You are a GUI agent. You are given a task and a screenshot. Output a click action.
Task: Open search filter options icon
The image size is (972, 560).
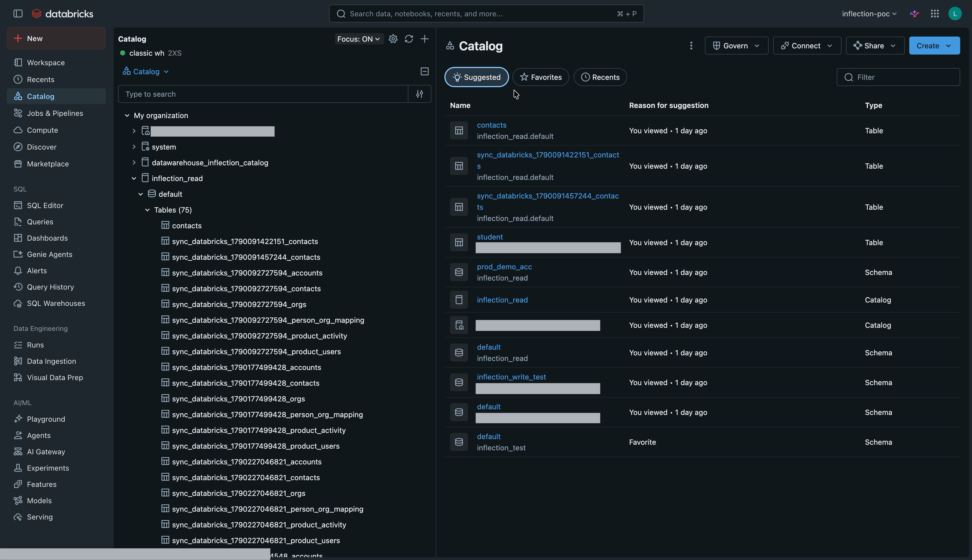coord(419,94)
